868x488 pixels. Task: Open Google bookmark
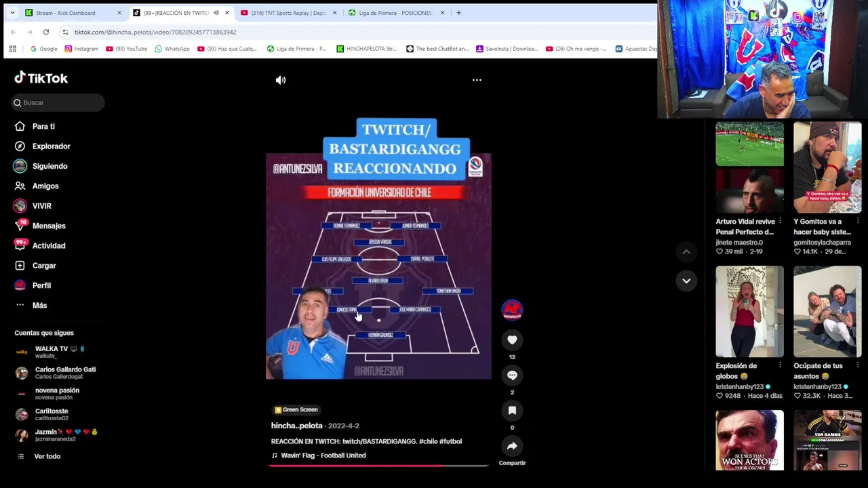[x=43, y=49]
